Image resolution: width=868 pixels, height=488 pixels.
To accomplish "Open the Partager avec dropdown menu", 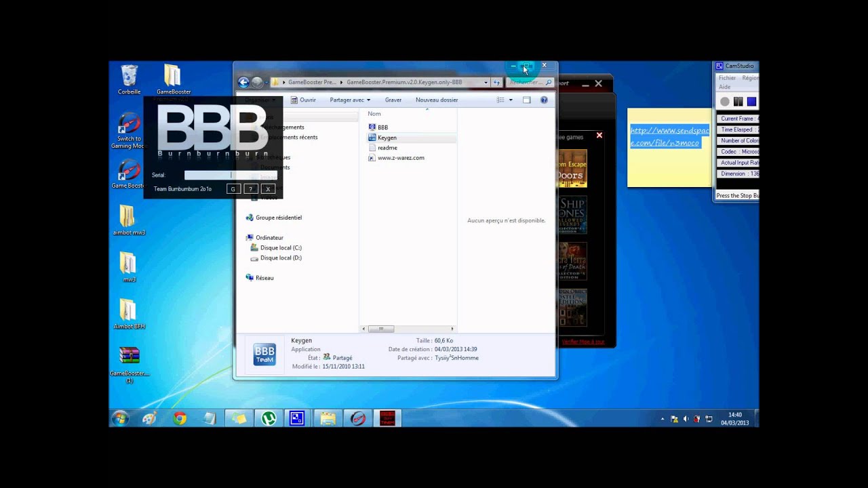I will [350, 100].
